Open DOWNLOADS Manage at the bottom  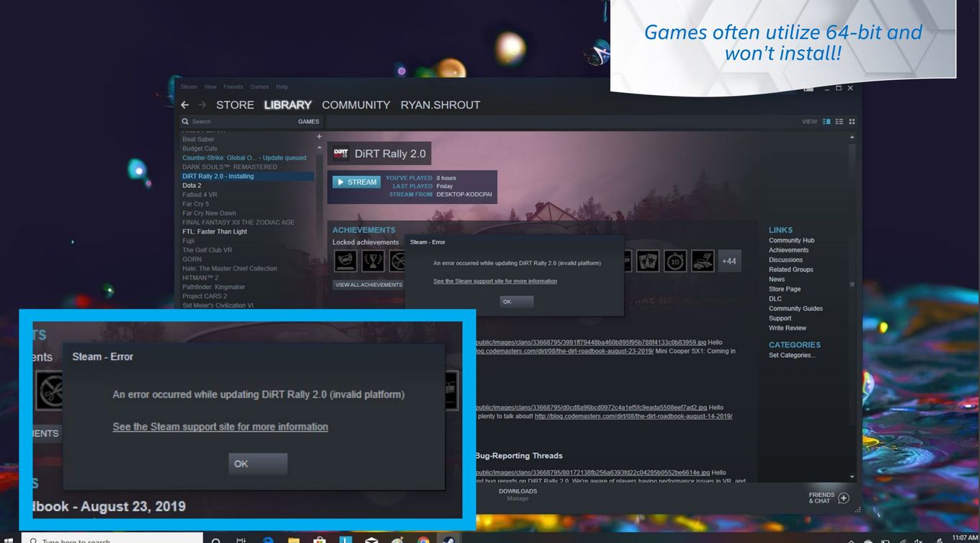pos(517,495)
